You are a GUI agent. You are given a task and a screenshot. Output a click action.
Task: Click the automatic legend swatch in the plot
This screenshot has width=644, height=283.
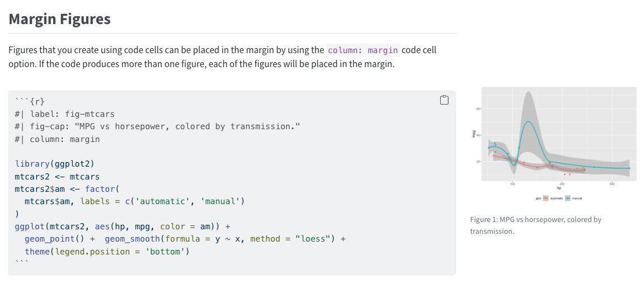tap(545, 198)
